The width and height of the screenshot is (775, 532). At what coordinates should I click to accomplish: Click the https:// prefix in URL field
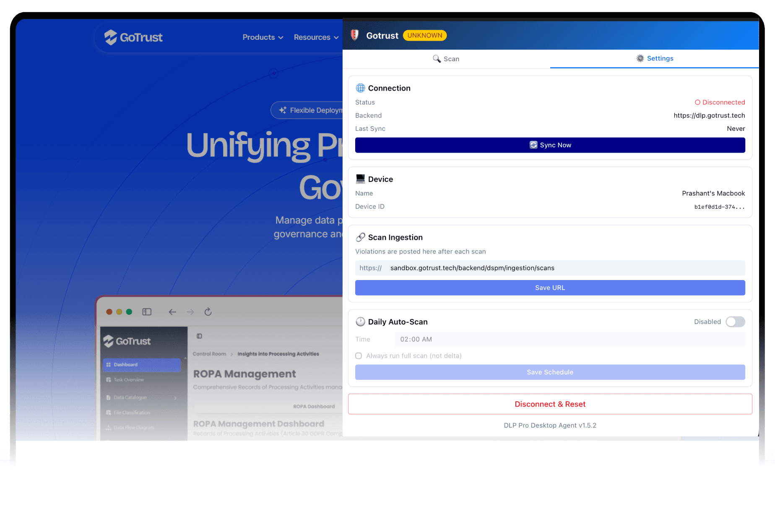(x=370, y=268)
